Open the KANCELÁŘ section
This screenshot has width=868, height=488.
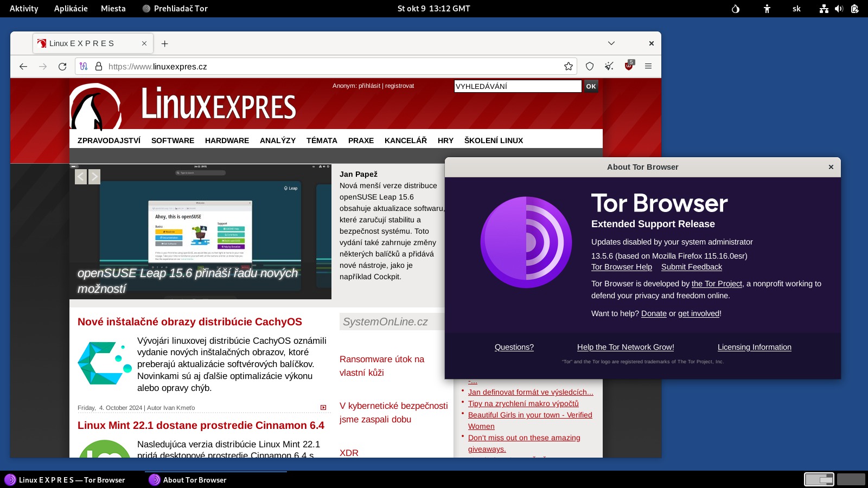pyautogui.click(x=406, y=140)
